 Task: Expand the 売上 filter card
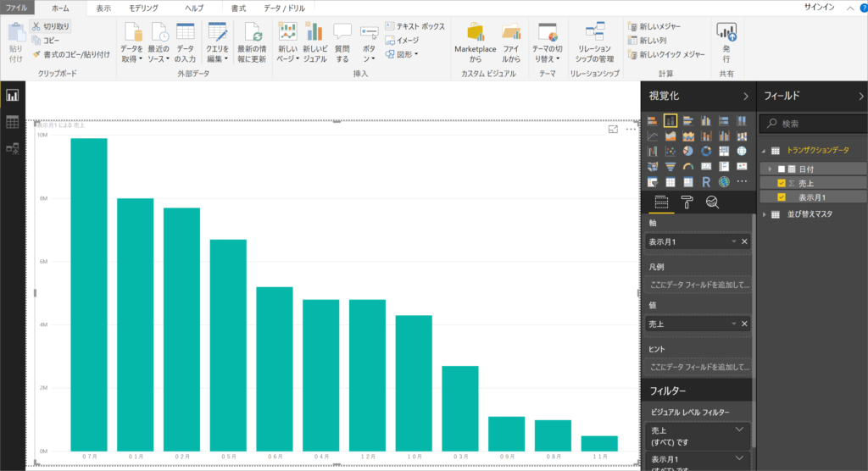tap(739, 429)
